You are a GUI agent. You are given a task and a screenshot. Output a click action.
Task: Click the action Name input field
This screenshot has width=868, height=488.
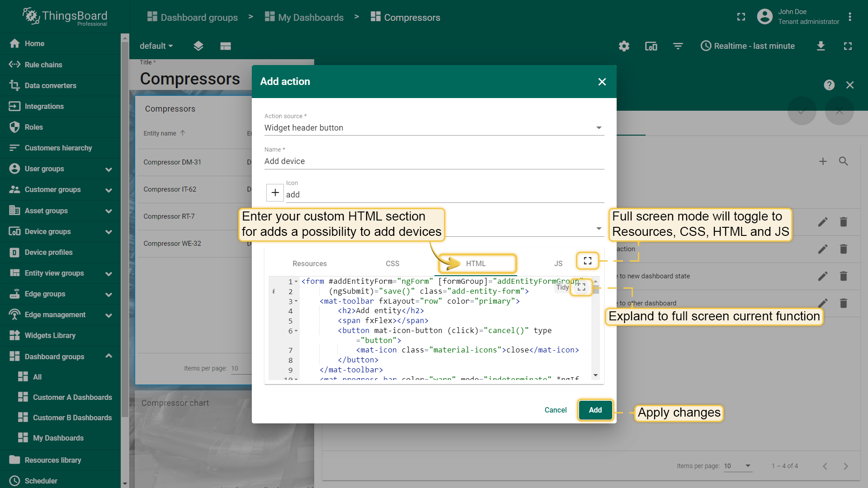[434, 161]
